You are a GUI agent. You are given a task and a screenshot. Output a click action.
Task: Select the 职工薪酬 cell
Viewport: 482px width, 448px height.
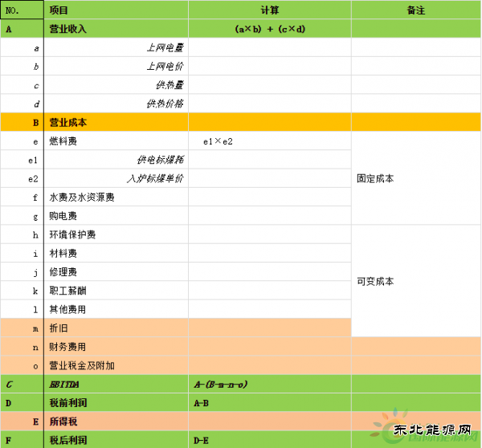click(116, 290)
